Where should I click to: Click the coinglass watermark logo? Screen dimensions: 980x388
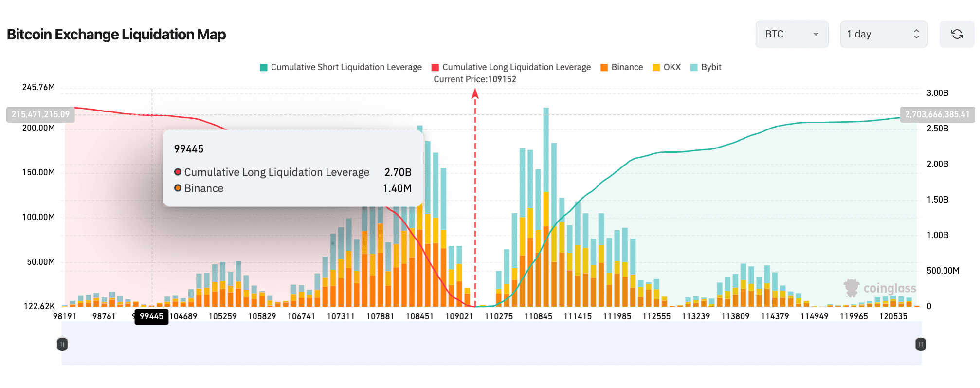pyautogui.click(x=880, y=288)
